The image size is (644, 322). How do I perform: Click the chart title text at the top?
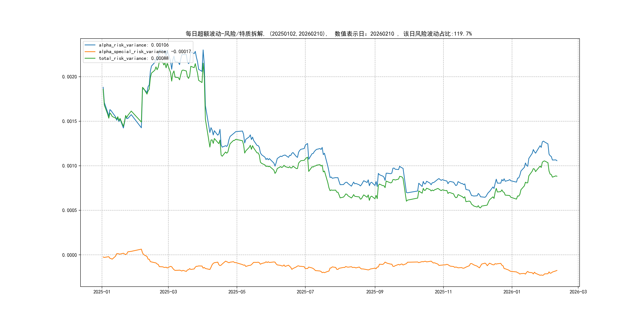pyautogui.click(x=329, y=34)
